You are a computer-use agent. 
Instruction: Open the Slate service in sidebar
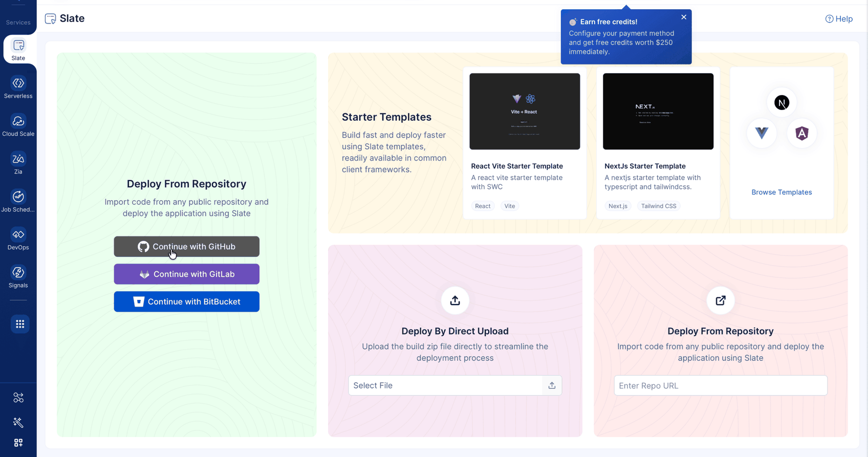[18, 50]
